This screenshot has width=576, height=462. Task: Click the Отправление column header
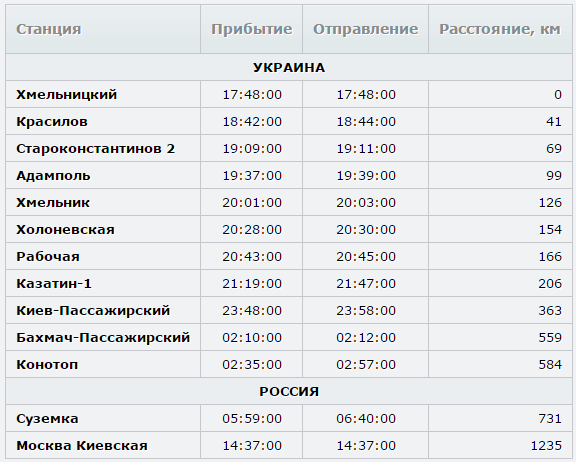click(366, 29)
